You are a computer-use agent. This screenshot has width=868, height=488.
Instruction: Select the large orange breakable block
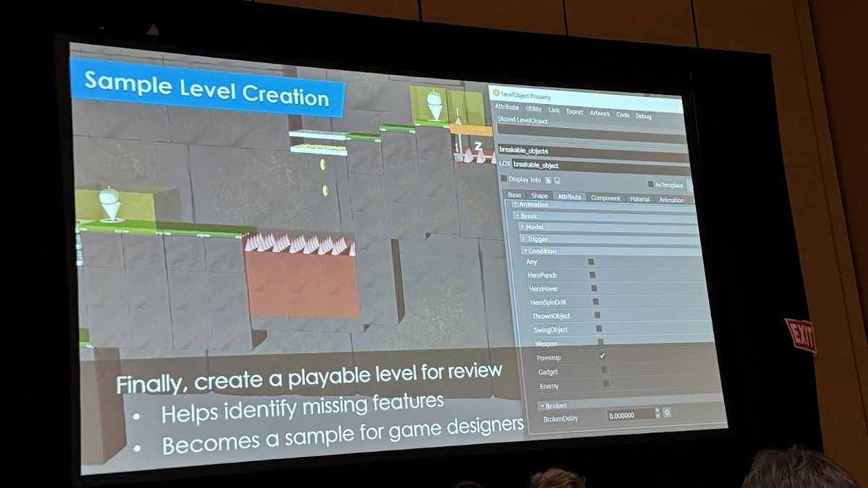302,286
